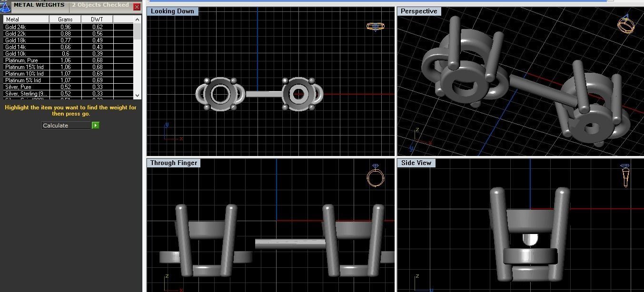Image resolution: width=644 pixels, height=292 pixels.
Task: Select the Platinum, Pure row
Action: tap(69, 60)
